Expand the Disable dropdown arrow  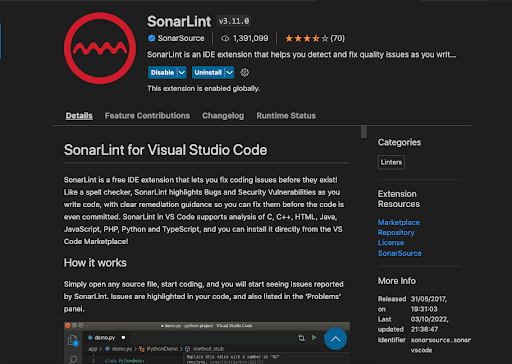coord(182,72)
